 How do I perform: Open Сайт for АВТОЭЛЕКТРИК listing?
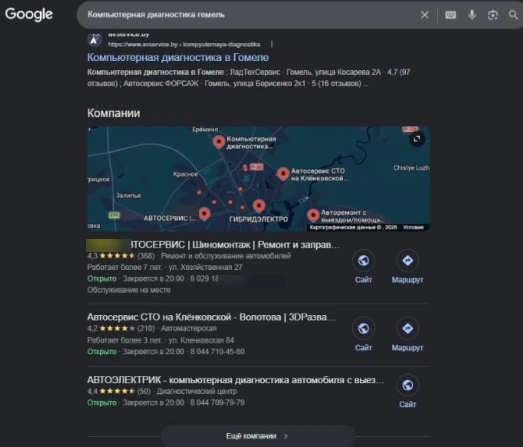(407, 391)
